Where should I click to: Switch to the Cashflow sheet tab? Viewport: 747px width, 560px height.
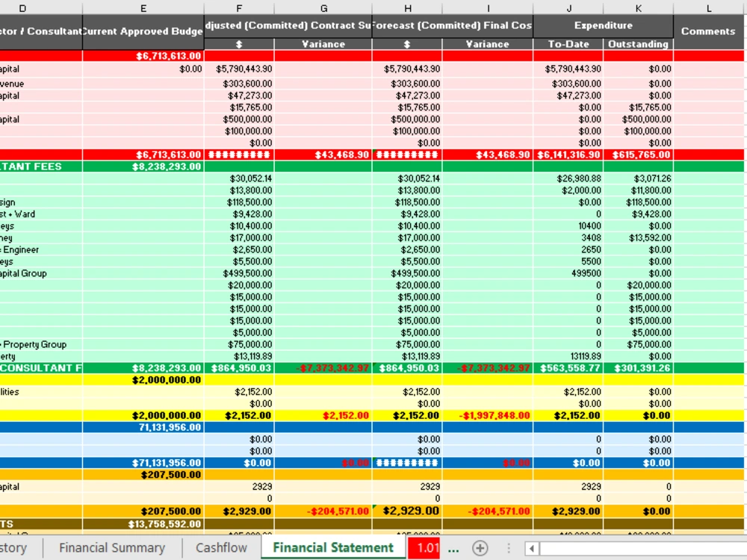click(x=222, y=548)
